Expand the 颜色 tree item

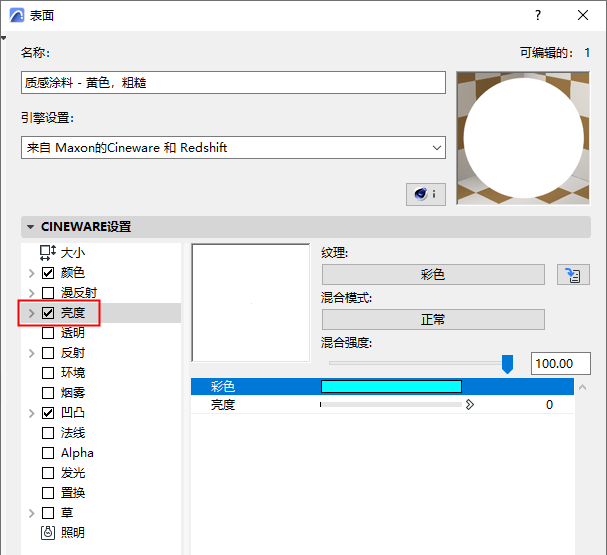click(32, 273)
